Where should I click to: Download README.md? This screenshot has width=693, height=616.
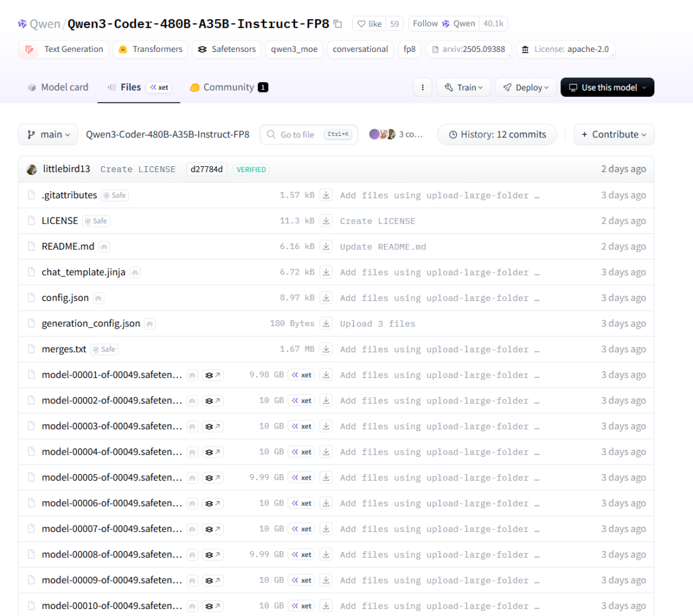coord(326,246)
